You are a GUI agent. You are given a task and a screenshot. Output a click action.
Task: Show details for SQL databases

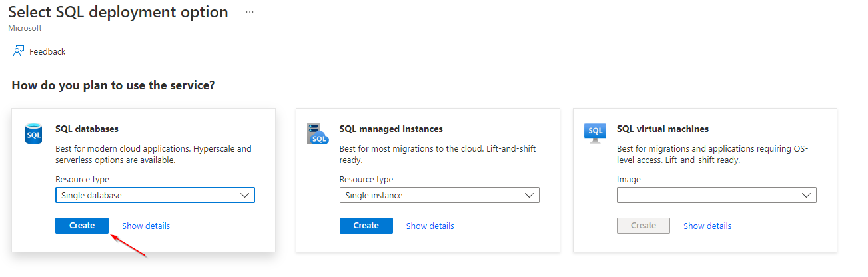coord(146,226)
